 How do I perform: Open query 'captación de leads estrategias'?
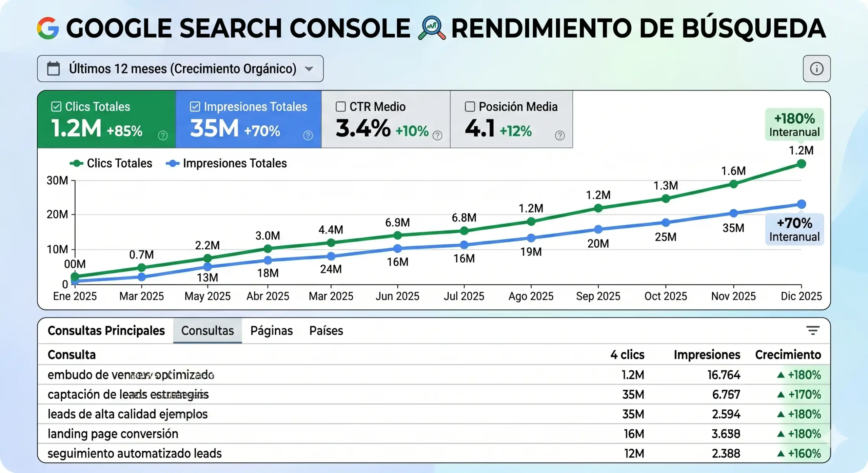[x=128, y=394]
